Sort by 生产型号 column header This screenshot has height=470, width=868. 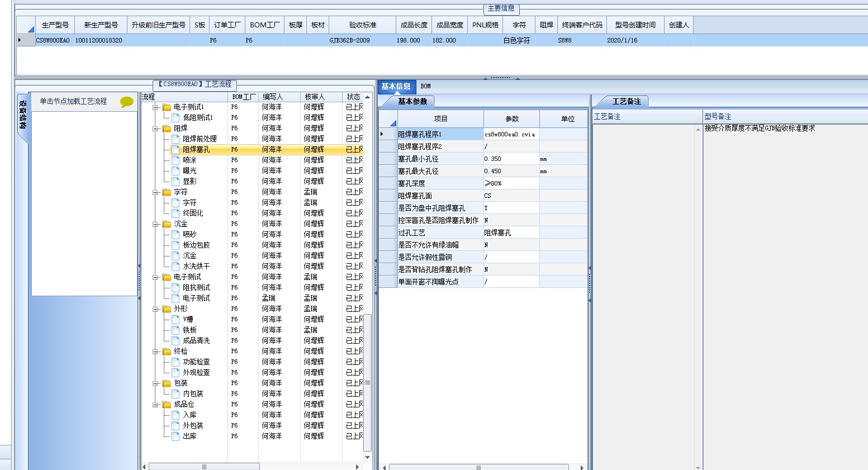(x=55, y=25)
